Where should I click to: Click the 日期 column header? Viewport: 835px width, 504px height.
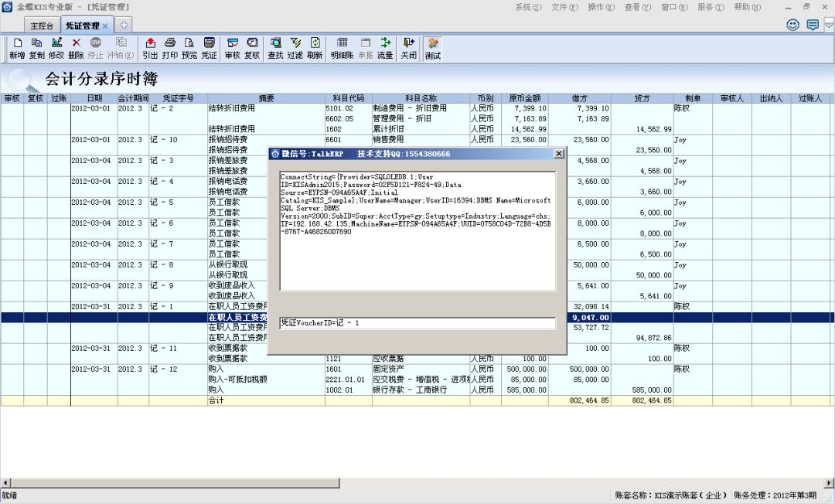pos(94,98)
